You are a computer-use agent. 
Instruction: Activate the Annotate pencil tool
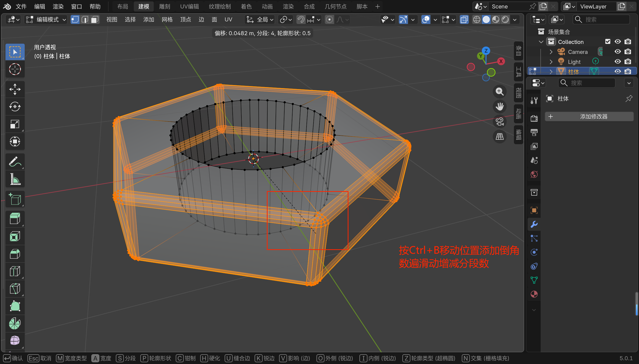[15, 162]
